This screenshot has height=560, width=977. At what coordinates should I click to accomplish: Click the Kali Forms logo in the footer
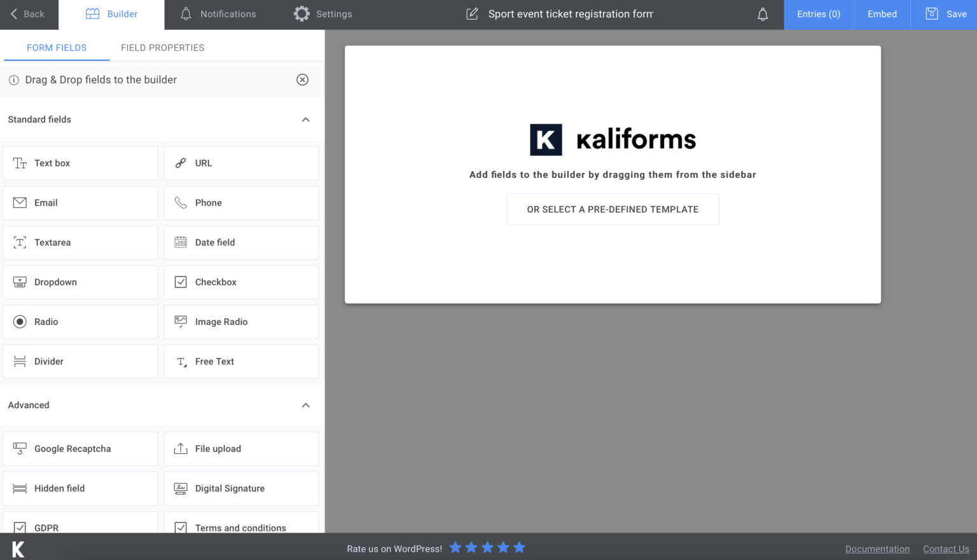[18, 548]
